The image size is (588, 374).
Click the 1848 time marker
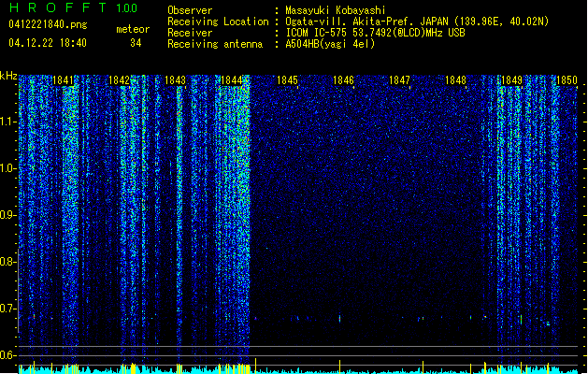coord(455,80)
